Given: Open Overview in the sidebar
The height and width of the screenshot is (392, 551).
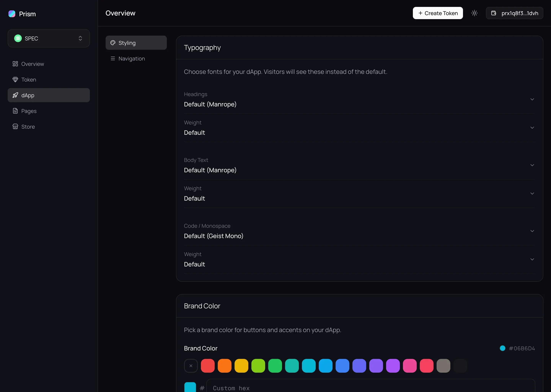Looking at the screenshot, I should coord(49,64).
